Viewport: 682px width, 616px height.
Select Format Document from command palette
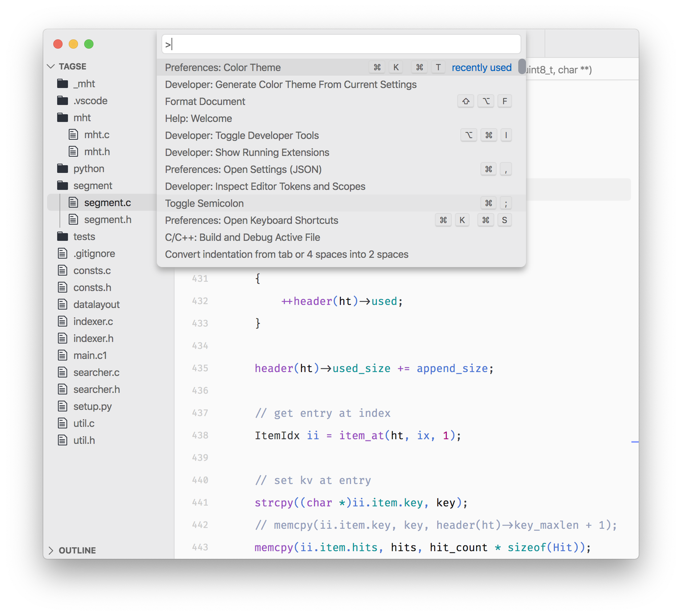pos(205,101)
